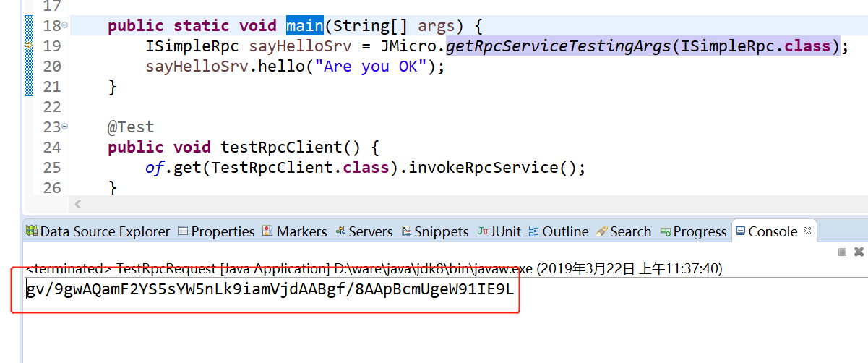Click the Snippets tab icon
The height and width of the screenshot is (363, 868).
[407, 231]
